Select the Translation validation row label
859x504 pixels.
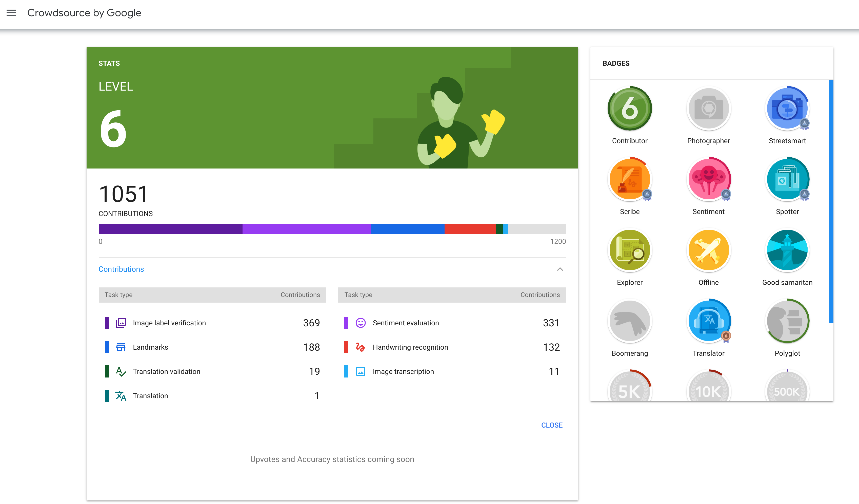tap(166, 371)
